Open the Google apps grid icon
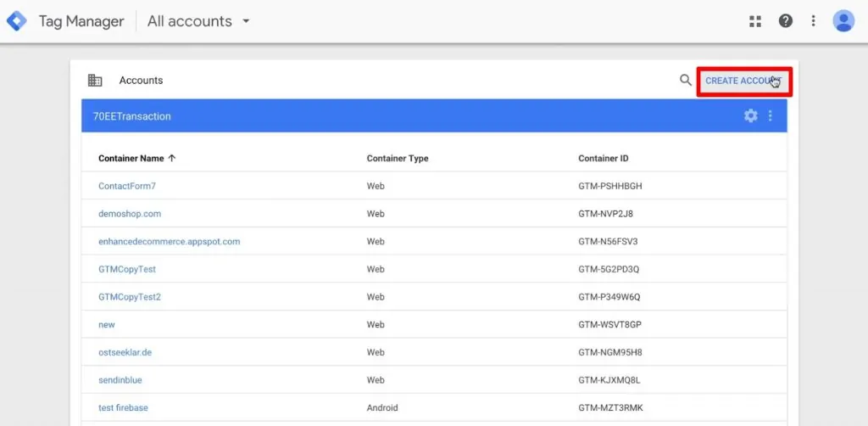This screenshot has width=868, height=426. coord(755,21)
